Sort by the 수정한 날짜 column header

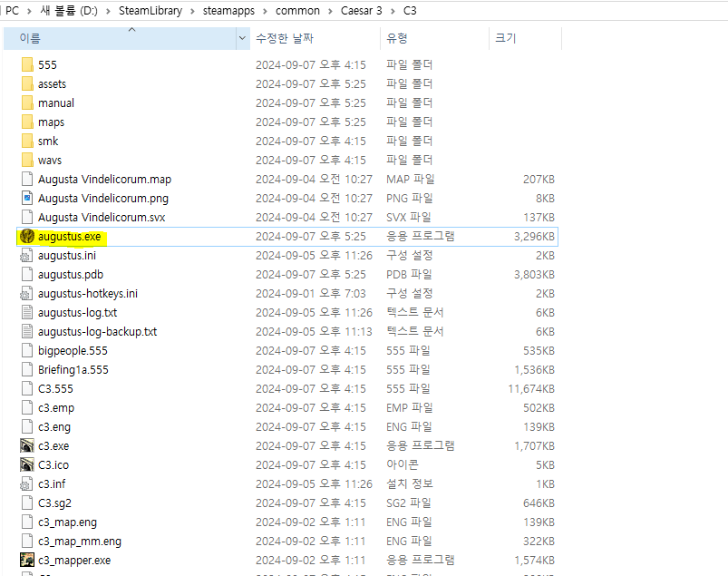(x=315, y=38)
